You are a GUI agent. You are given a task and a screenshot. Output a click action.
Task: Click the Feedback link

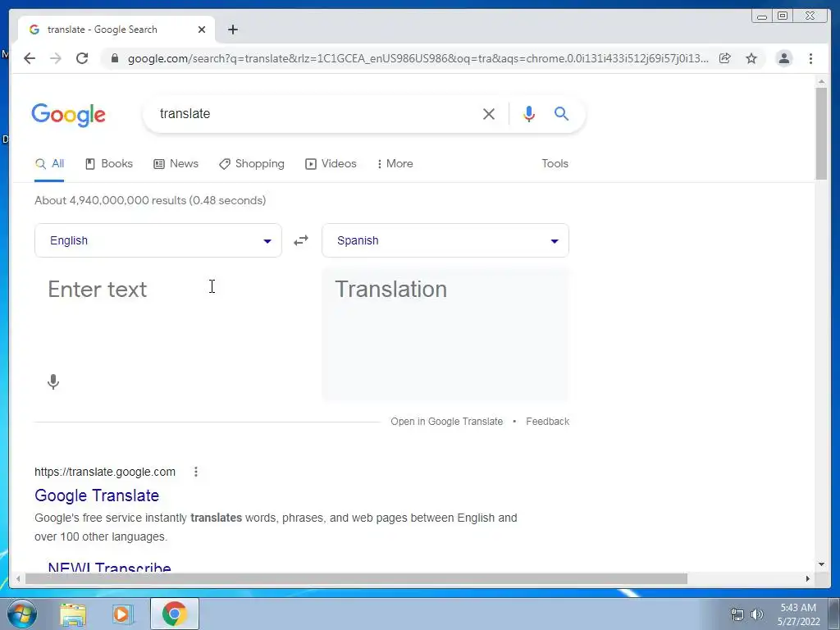click(547, 422)
